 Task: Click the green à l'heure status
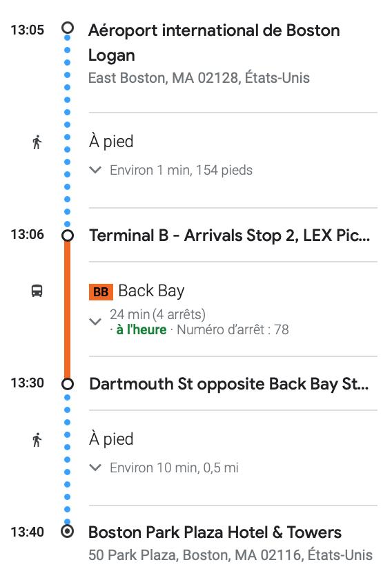click(x=141, y=330)
